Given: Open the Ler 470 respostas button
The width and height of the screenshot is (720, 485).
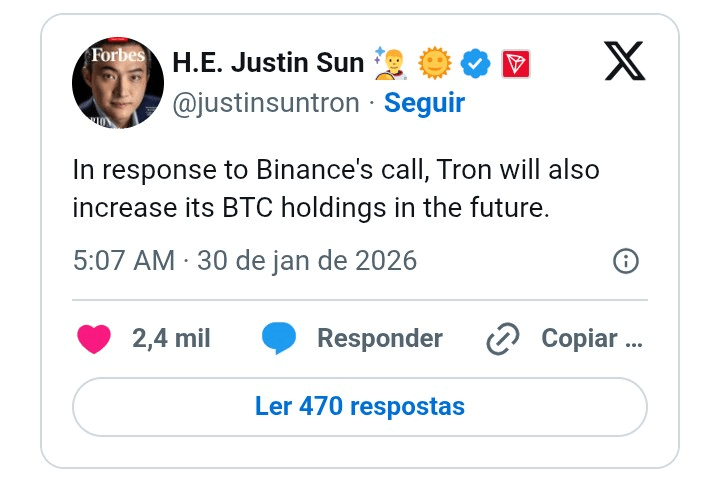Looking at the screenshot, I should tap(360, 407).
